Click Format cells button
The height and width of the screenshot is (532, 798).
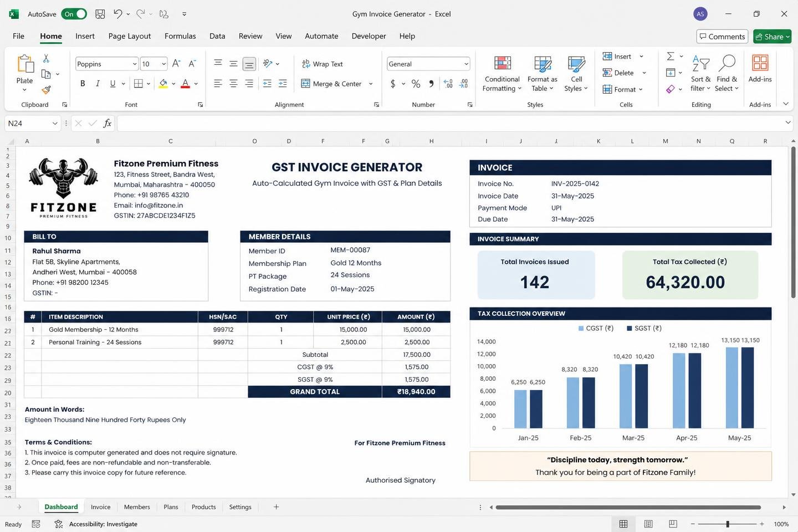tap(619, 89)
